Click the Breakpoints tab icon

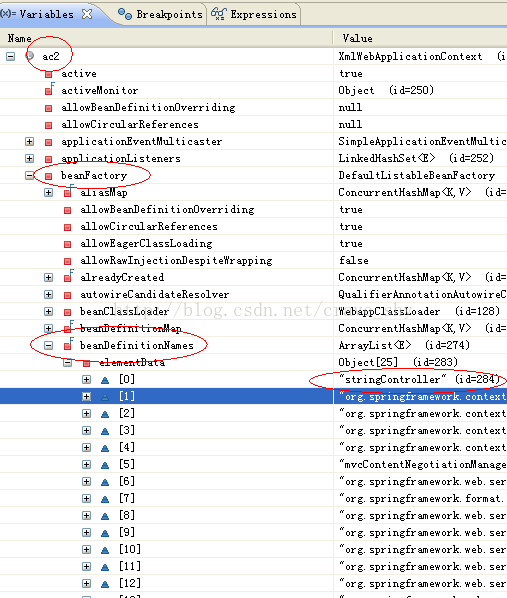tap(125, 14)
